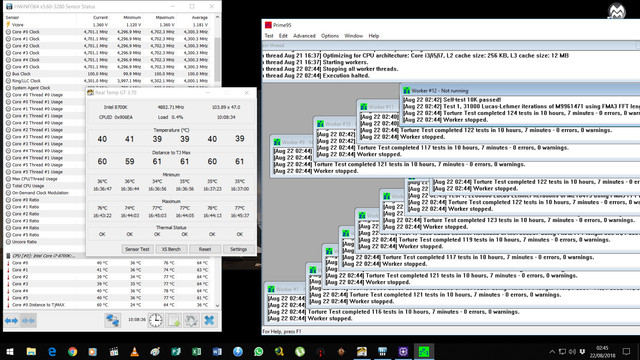Open the Windows Start menu
The image size is (640, 360).
[10, 351]
